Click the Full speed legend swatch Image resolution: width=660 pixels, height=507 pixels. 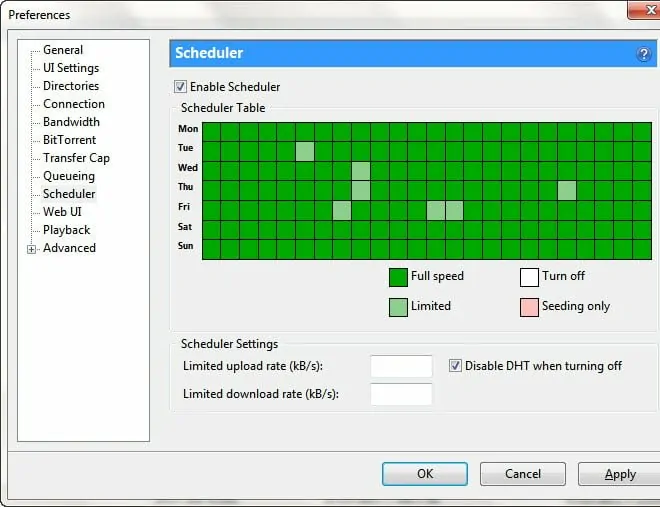pos(398,277)
